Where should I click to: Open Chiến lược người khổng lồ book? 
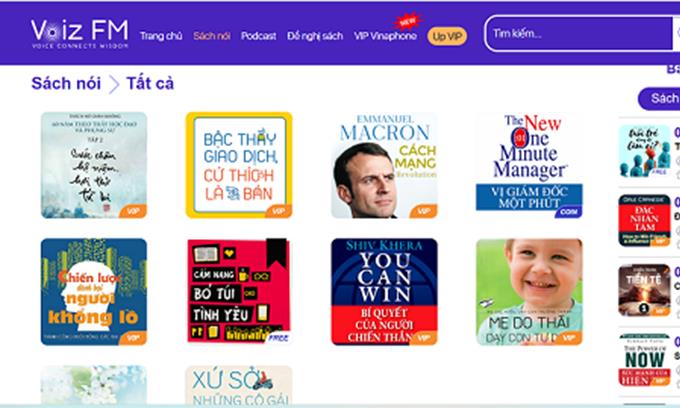tap(94, 292)
